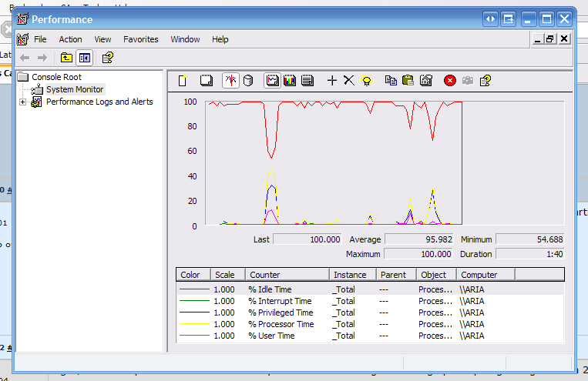
Task: Click the Instance column header
Action: point(350,275)
